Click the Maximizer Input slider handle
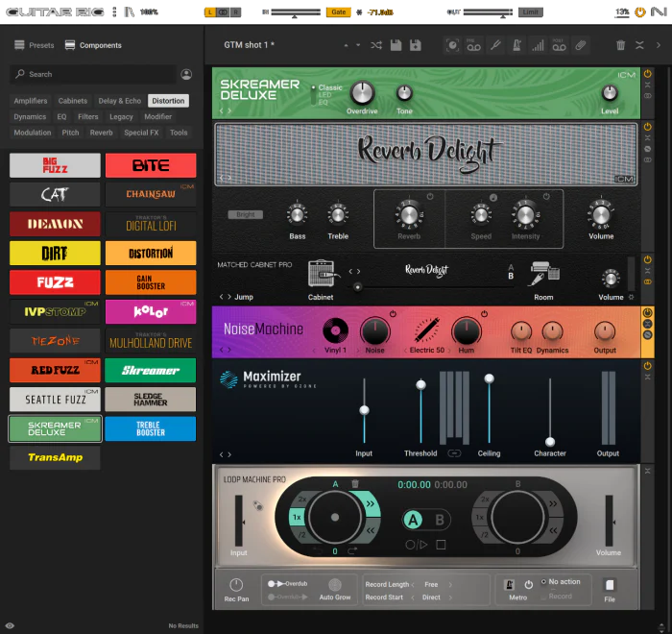Image resolution: width=672 pixels, height=634 pixels. click(364, 410)
